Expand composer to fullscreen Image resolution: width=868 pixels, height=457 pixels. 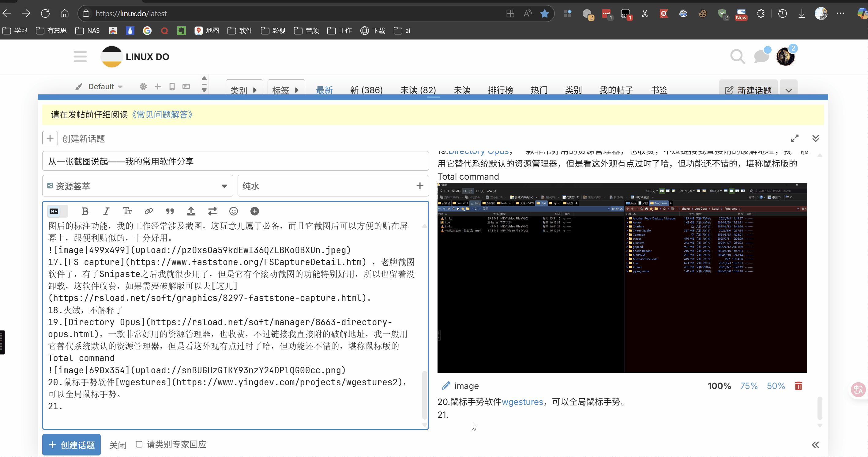coord(795,138)
